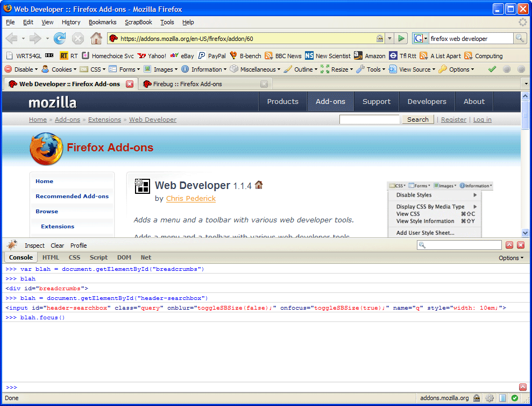Click the Firebug bug icon
The height and width of the screenshot is (406, 532).
click(12, 245)
